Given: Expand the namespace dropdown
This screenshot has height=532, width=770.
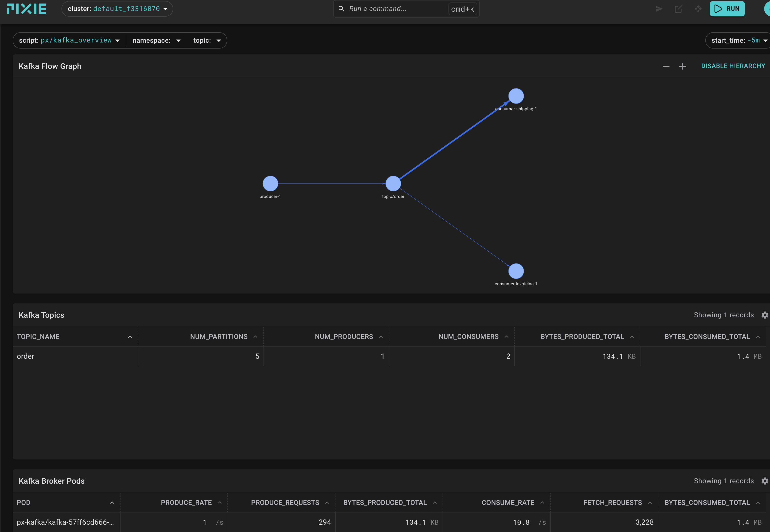Looking at the screenshot, I should pyautogui.click(x=156, y=40).
